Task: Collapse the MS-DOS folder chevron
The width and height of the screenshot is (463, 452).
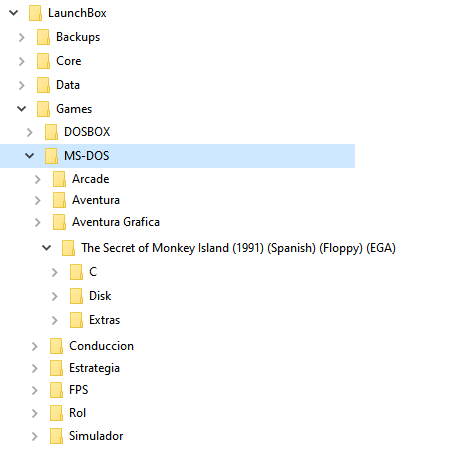Action: [x=30, y=156]
